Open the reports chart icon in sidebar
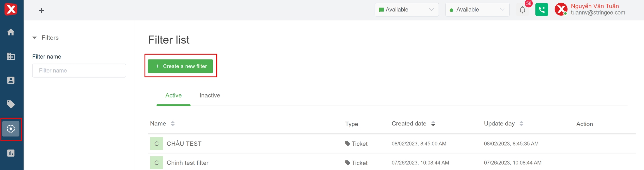Screen dimensions: 644x170 point(11,153)
